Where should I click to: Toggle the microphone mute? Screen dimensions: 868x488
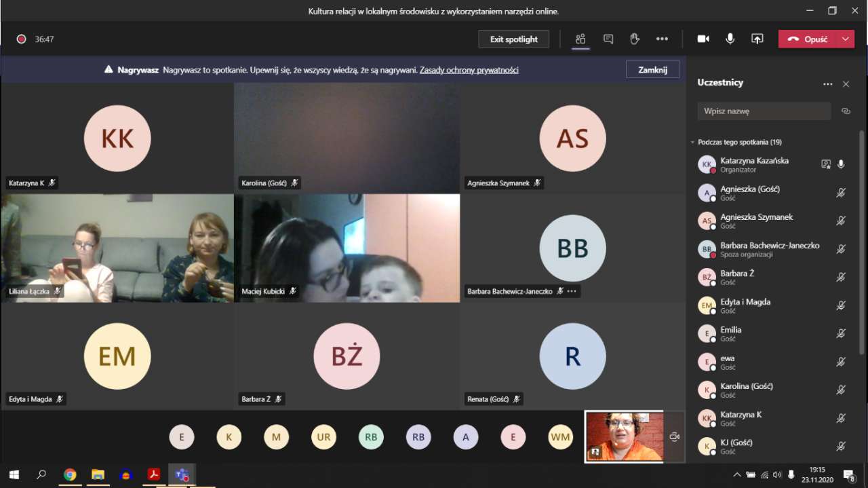click(x=730, y=39)
